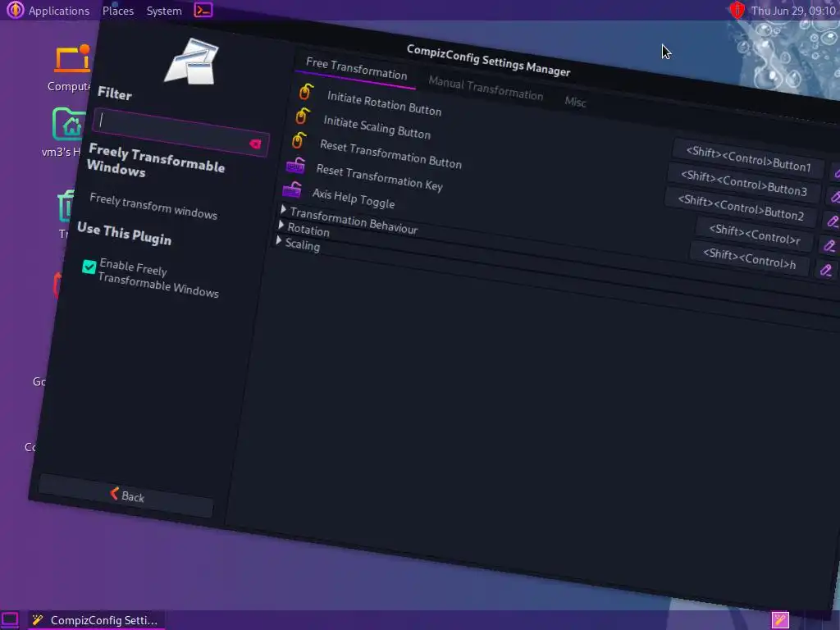The width and height of the screenshot is (840, 630).
Task: Open the System menu
Action: (164, 10)
